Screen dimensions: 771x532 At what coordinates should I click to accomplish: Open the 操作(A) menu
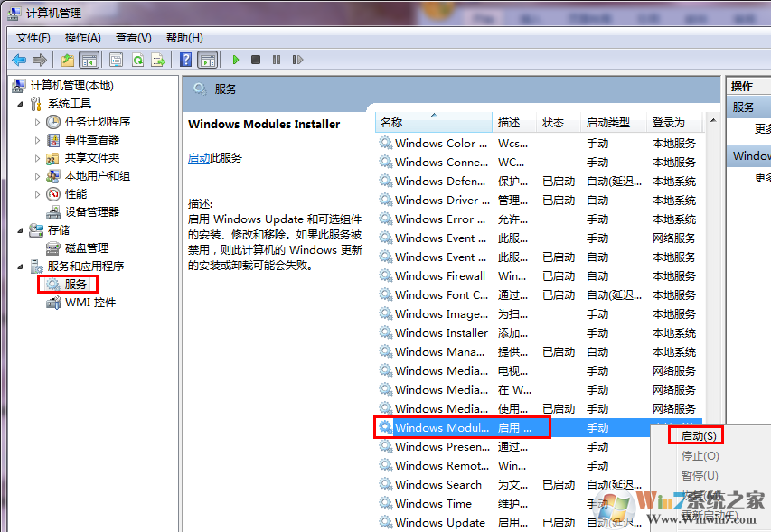(x=82, y=37)
